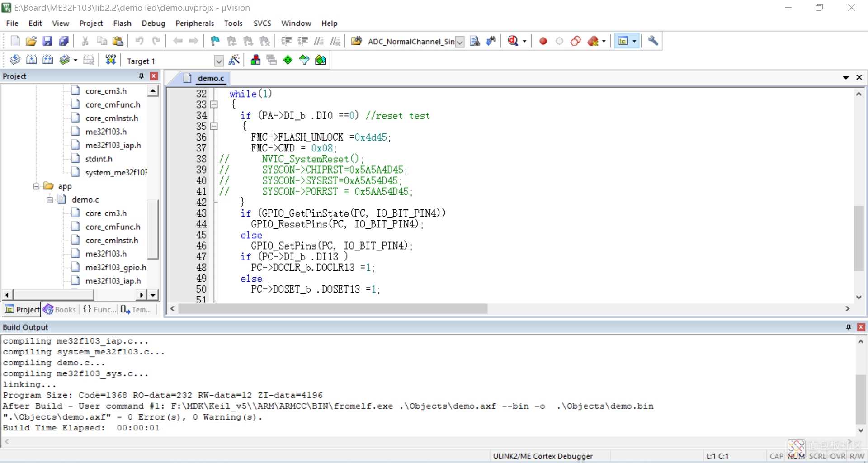Save the current file with the floppy icon
Screen dimensions: 868x463
click(47, 41)
